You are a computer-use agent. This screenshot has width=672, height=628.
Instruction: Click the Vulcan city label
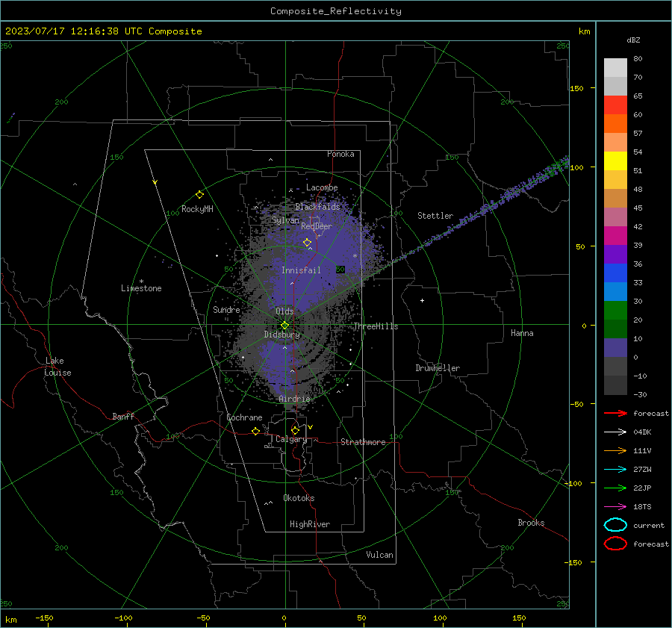coord(380,555)
